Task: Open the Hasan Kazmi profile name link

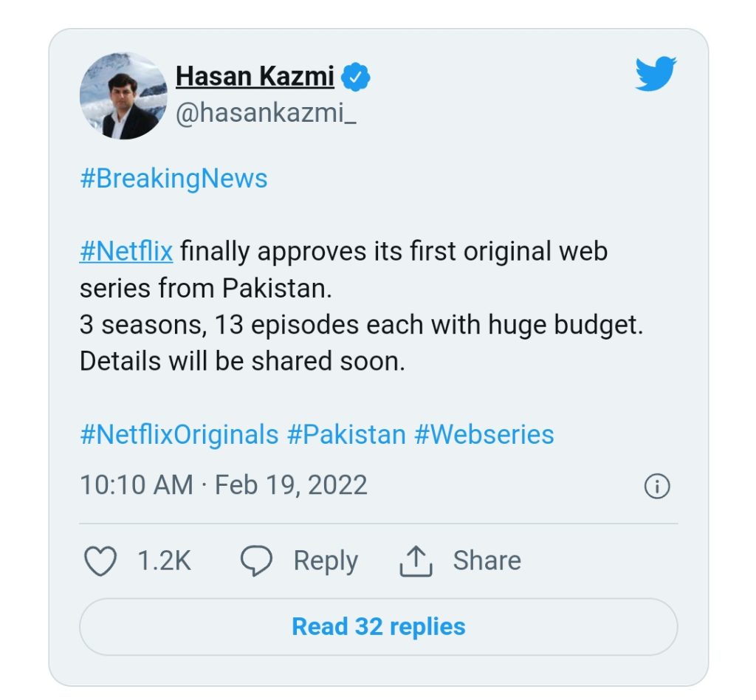Action: coord(255,76)
